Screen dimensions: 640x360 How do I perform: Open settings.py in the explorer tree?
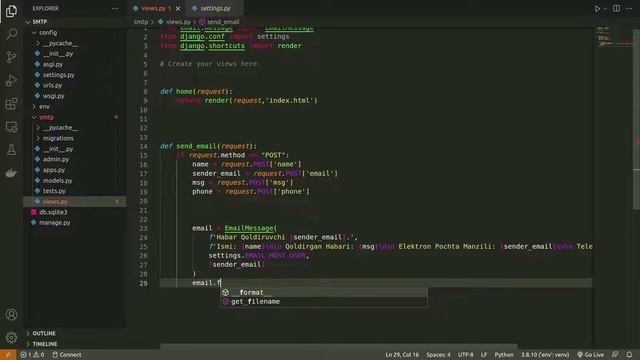pyautogui.click(x=75, y=75)
